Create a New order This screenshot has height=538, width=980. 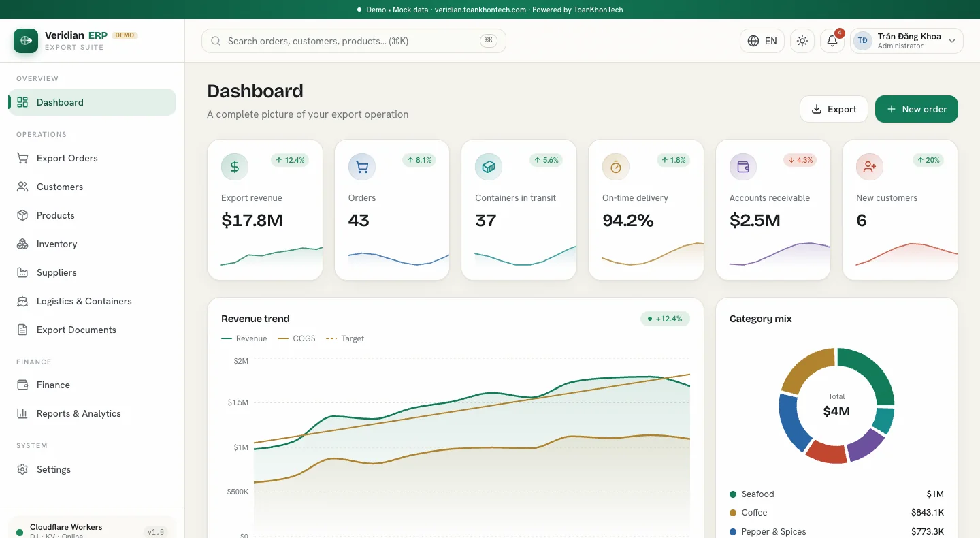(917, 109)
